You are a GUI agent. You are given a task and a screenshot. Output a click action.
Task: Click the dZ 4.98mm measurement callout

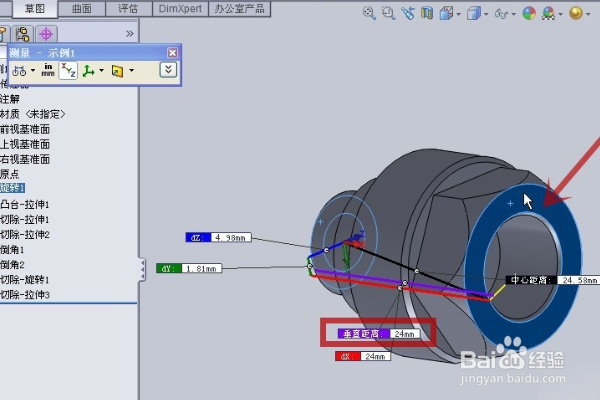(x=218, y=237)
